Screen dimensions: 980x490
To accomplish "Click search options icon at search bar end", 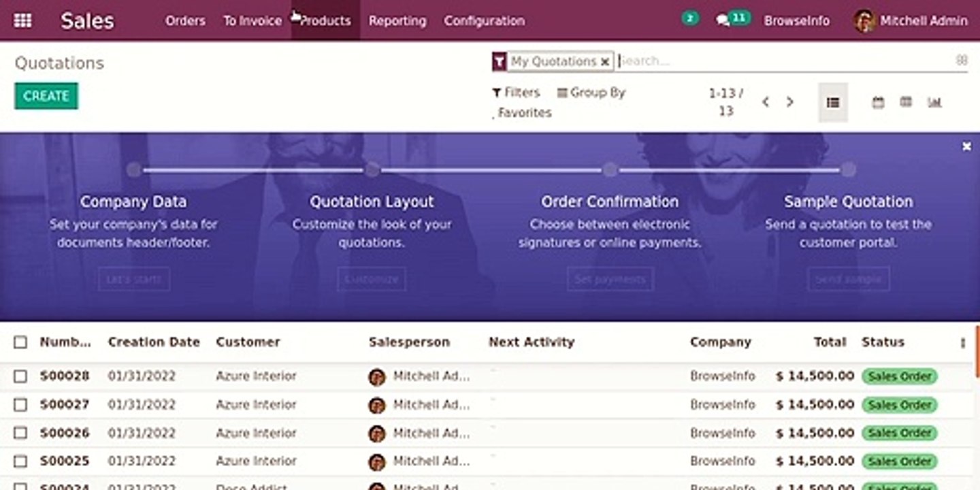I will click(x=962, y=61).
